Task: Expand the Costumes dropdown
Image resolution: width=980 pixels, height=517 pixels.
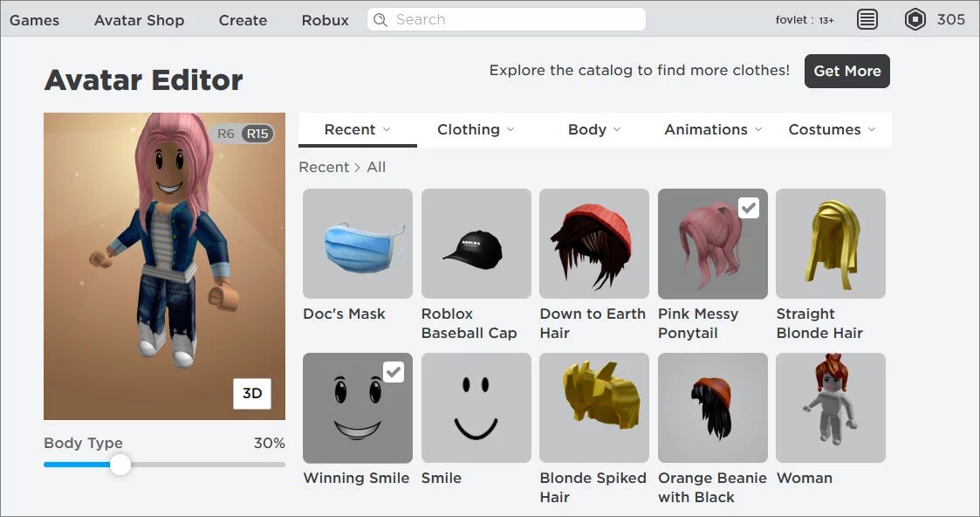Action: (831, 128)
